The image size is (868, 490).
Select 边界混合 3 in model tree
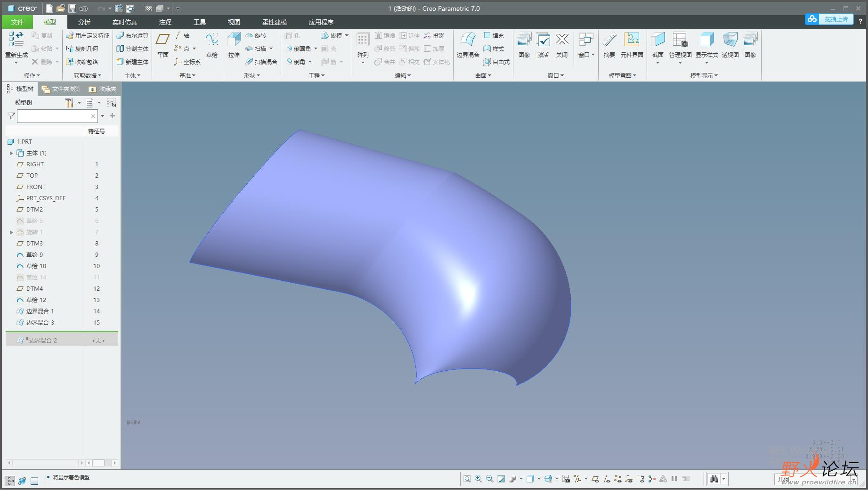(x=40, y=323)
